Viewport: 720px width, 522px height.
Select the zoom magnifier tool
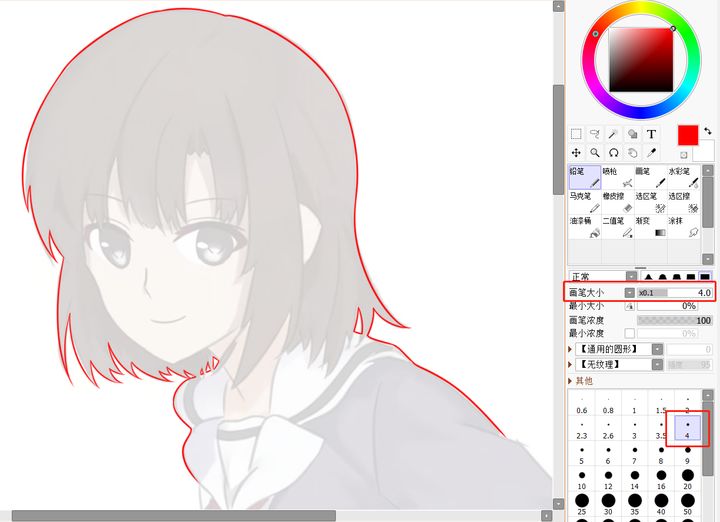595,153
